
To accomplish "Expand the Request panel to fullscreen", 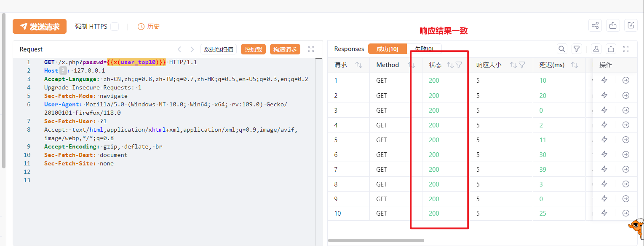I will click(311, 49).
